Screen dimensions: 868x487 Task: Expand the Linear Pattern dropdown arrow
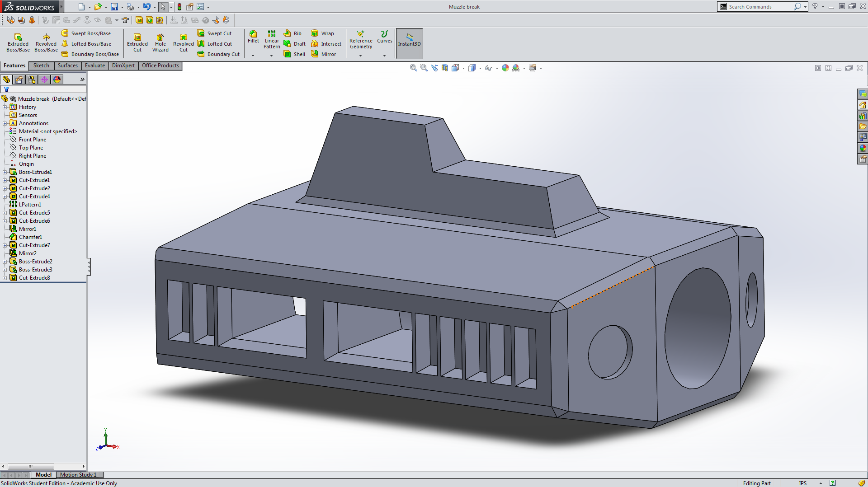pyautogui.click(x=272, y=56)
